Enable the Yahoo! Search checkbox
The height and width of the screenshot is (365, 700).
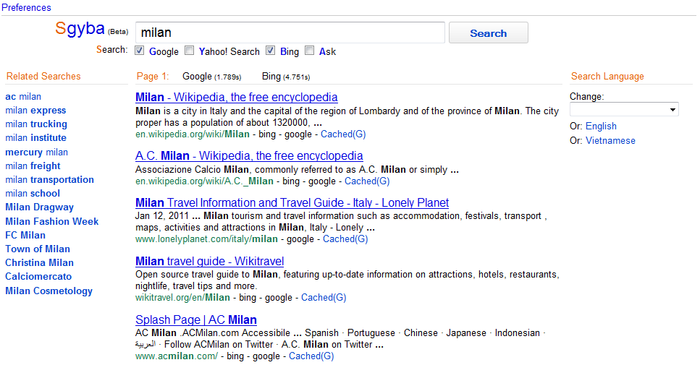click(189, 50)
